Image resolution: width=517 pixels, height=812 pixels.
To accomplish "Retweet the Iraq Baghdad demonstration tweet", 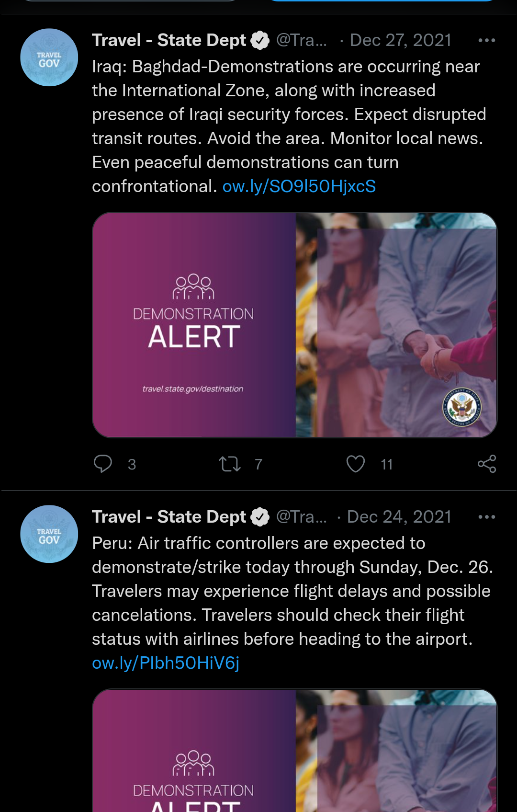I will (x=230, y=464).
